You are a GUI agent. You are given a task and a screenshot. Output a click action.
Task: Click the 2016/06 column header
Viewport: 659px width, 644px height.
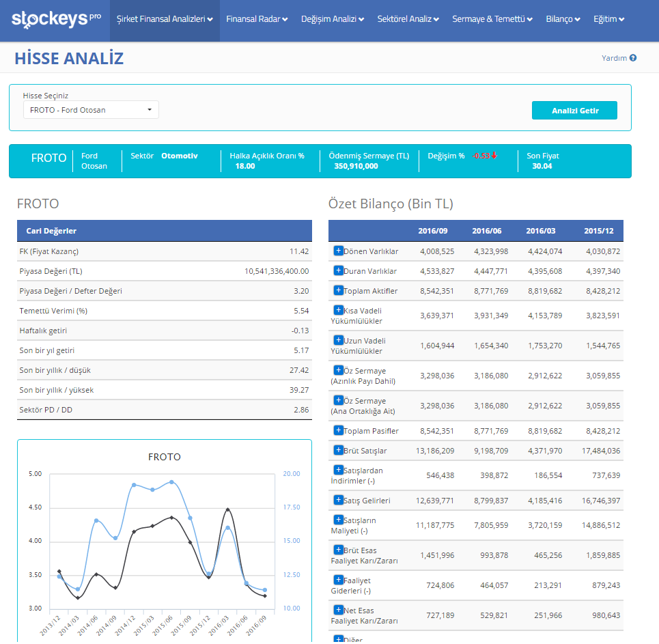(487, 231)
